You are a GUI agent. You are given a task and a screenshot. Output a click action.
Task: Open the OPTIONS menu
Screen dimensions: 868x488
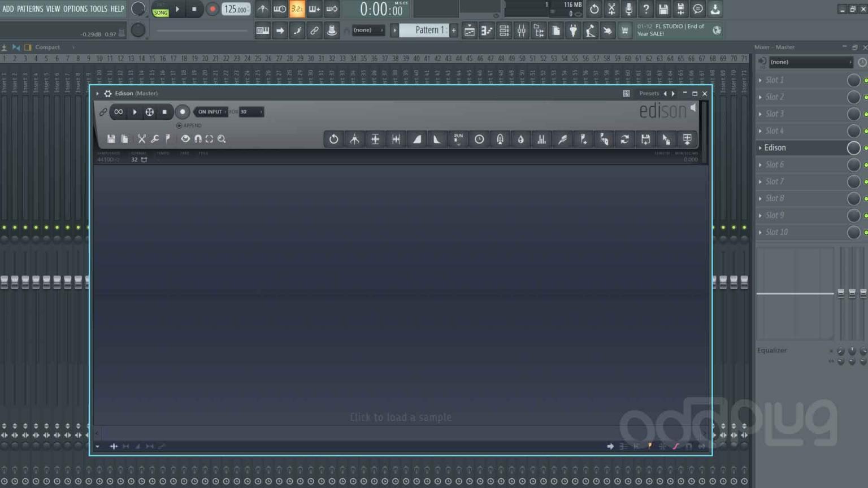point(74,8)
